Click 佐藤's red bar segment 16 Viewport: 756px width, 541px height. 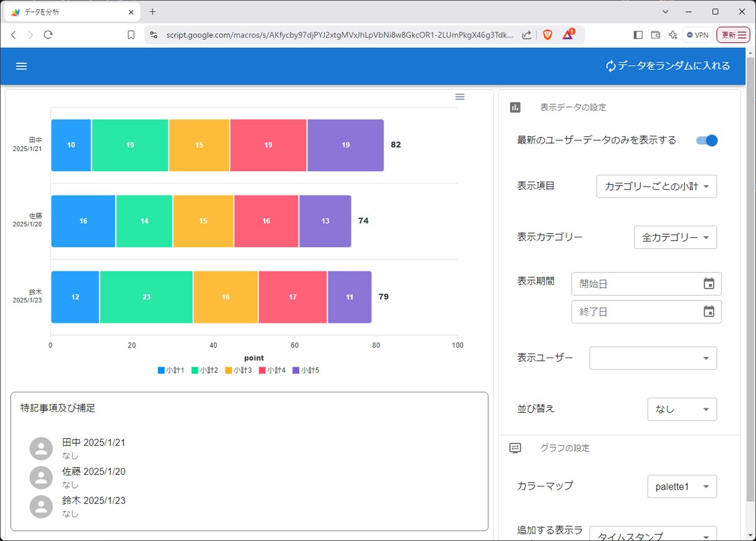(266, 221)
